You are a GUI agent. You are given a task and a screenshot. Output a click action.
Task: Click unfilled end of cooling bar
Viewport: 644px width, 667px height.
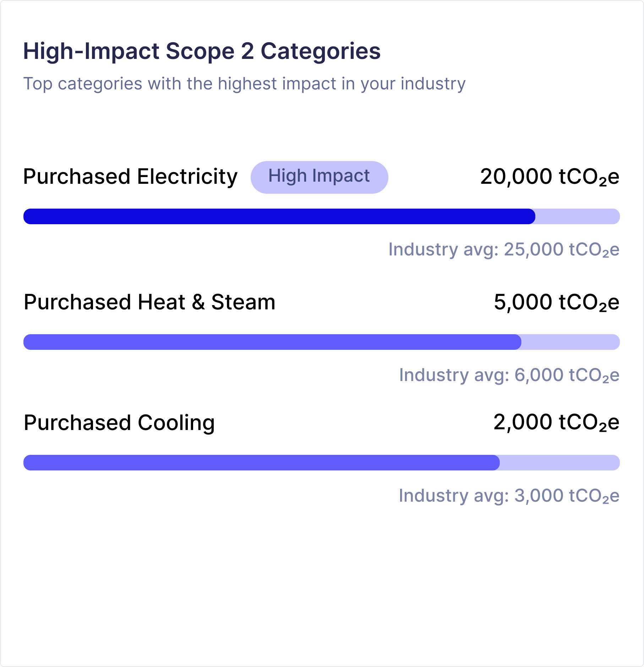click(560, 463)
